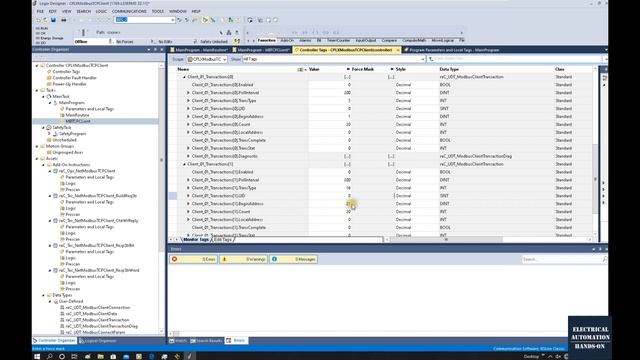Click the tag filter funnel icon
Image resolution: width=640 pixels, height=360 pixels.
pyautogui.click(x=431, y=59)
